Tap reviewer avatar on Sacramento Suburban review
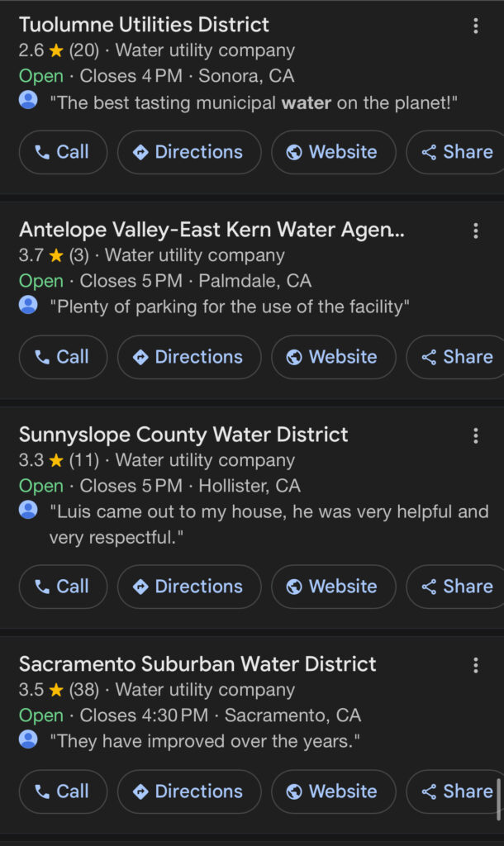Image resolution: width=504 pixels, height=846 pixels. pos(28,739)
